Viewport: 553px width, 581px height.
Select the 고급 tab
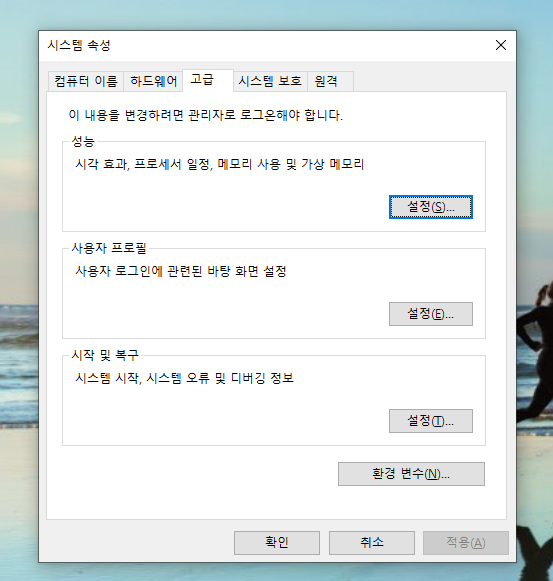(x=208, y=80)
